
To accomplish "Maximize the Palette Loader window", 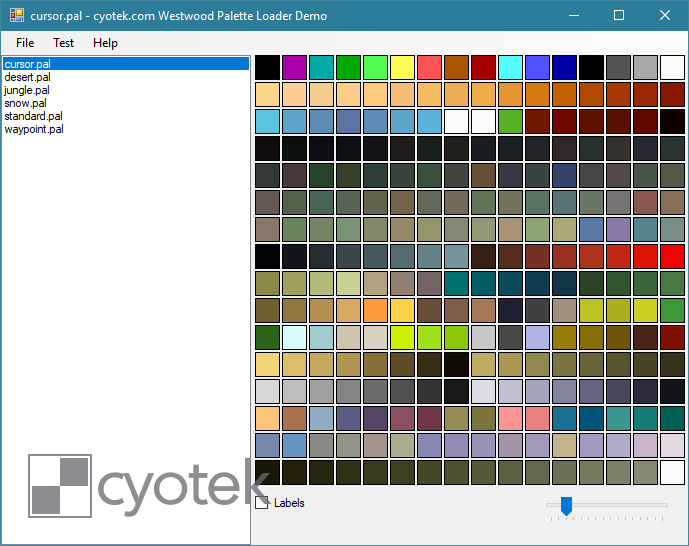I will point(619,15).
